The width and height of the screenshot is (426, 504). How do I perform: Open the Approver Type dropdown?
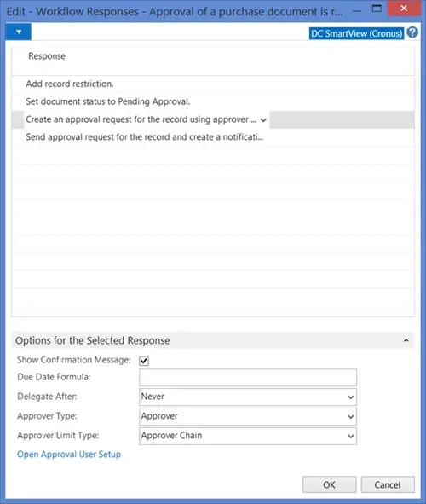(248, 416)
